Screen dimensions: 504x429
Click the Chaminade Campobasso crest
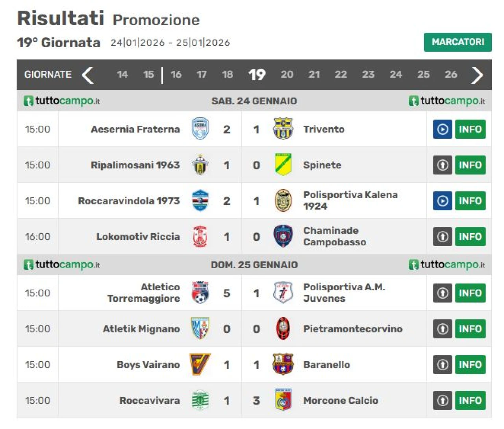[283, 236]
